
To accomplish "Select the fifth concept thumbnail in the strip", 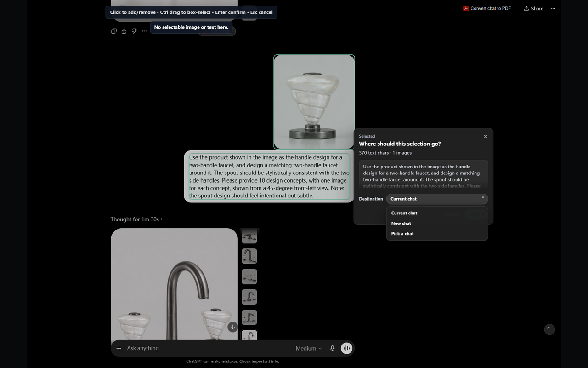I will click(249, 317).
